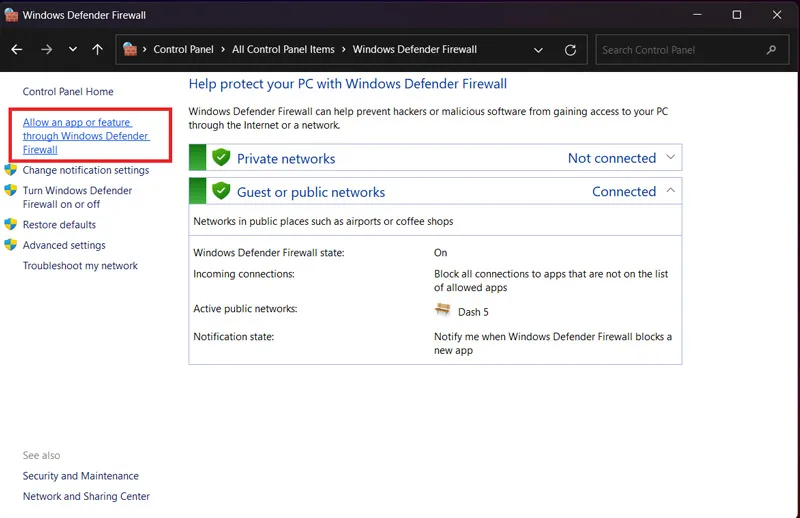Click the Private networks heading

click(x=286, y=159)
